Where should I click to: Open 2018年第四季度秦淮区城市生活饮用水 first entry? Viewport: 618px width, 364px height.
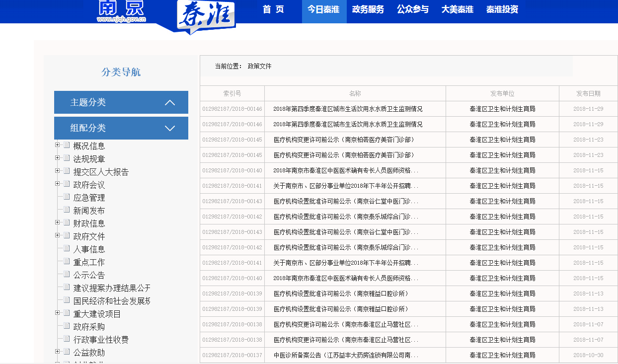tap(348, 109)
